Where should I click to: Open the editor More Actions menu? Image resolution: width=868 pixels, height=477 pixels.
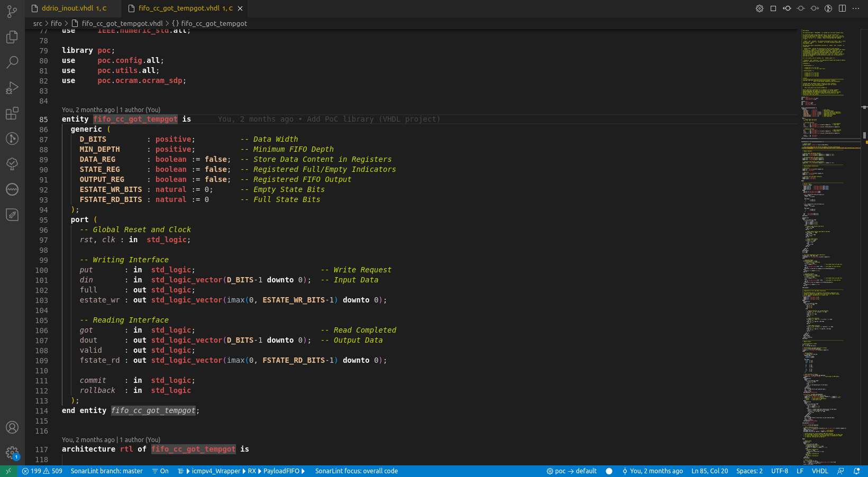pyautogui.click(x=856, y=8)
